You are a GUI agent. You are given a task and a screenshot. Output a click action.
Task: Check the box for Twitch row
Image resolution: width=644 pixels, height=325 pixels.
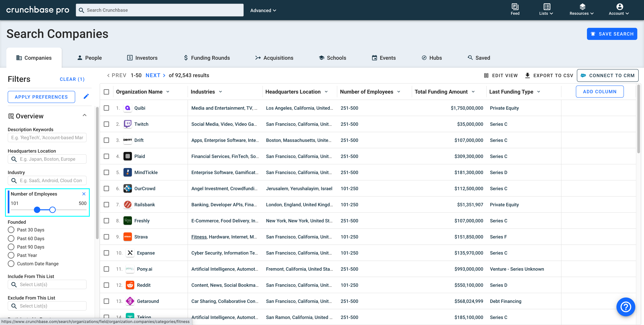(x=107, y=124)
